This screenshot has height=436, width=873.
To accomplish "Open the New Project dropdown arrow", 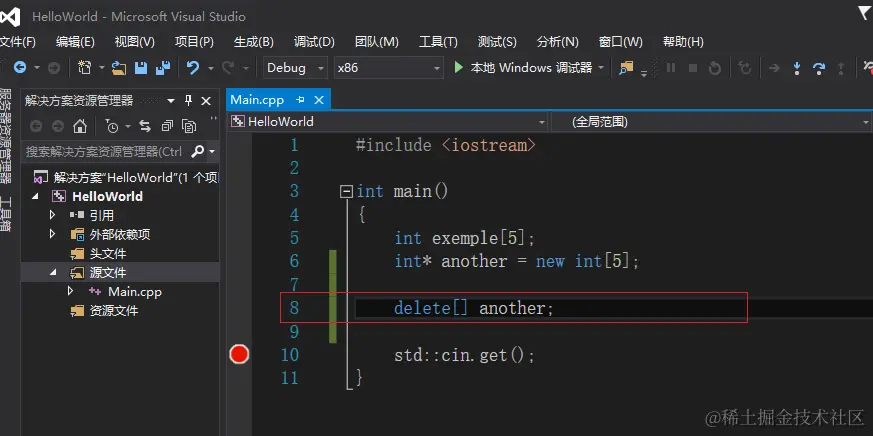I will [102, 68].
